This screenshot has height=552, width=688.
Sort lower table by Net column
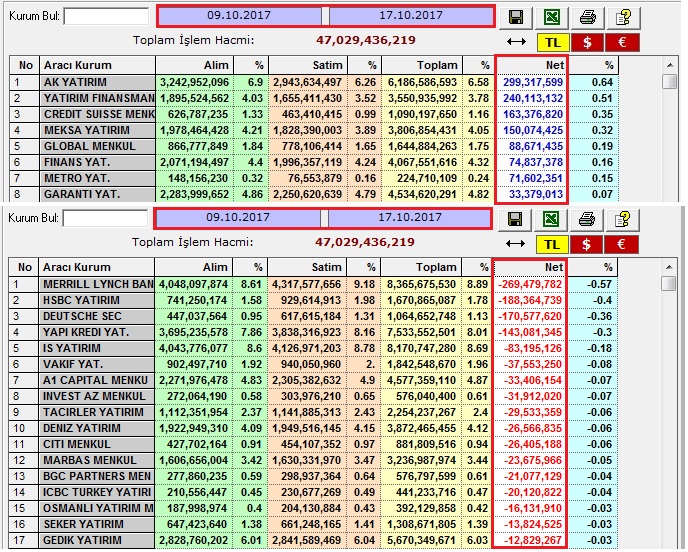coord(530,267)
